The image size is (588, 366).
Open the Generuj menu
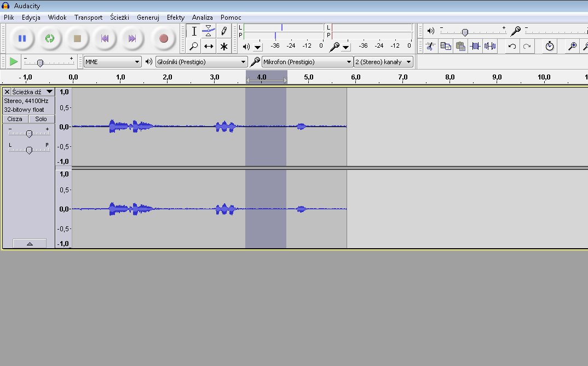tap(148, 18)
